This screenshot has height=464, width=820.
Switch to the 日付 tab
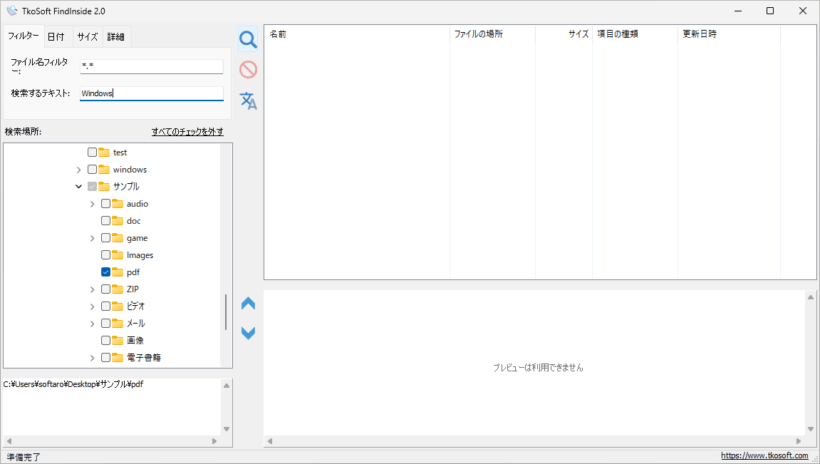tap(56, 37)
